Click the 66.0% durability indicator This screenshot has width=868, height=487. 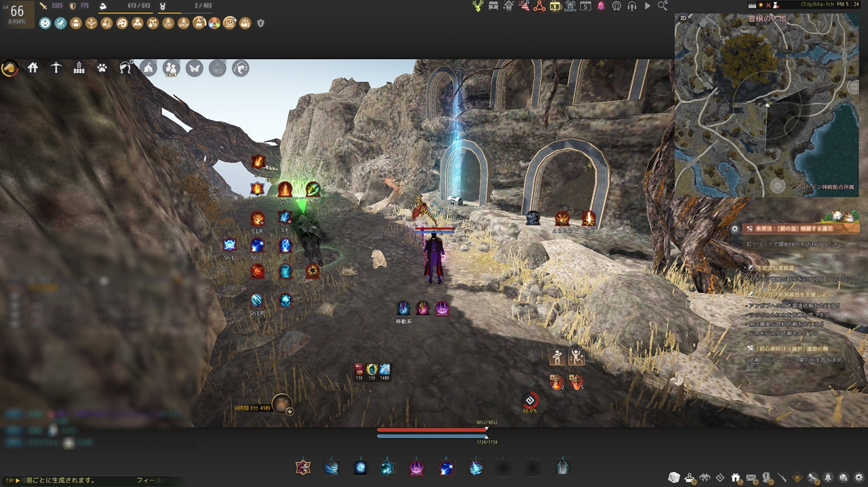(x=530, y=403)
